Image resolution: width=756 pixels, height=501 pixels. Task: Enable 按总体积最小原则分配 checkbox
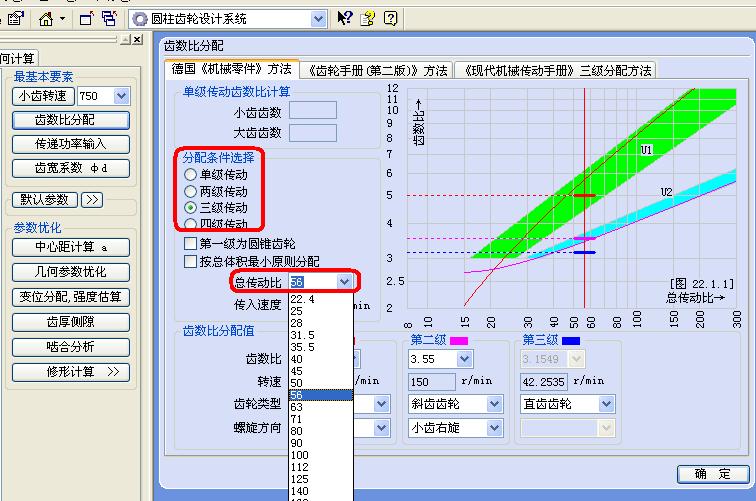click(191, 261)
